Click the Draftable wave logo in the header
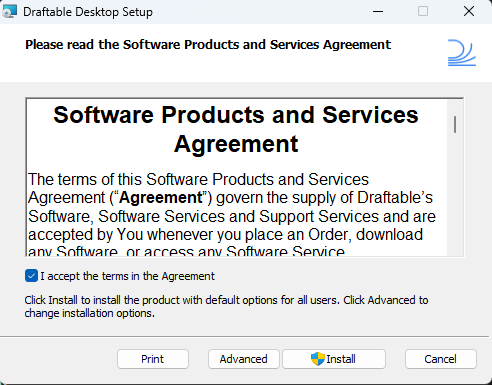The width and height of the screenshot is (492, 385). [462, 53]
